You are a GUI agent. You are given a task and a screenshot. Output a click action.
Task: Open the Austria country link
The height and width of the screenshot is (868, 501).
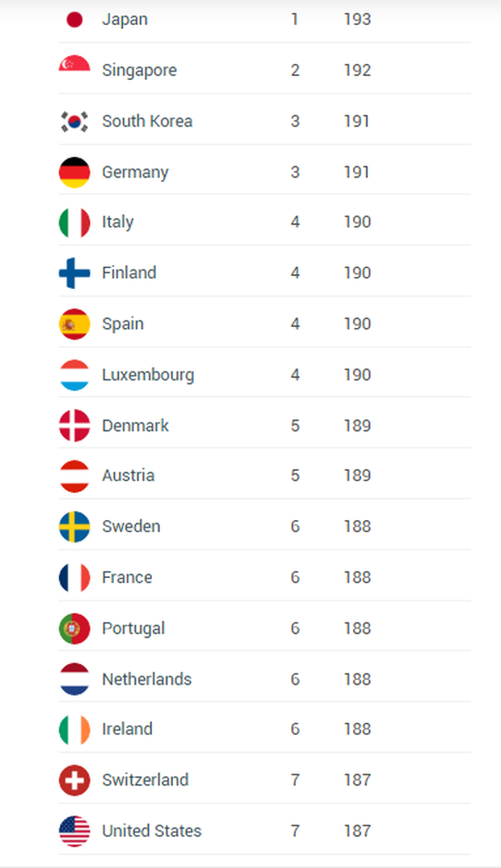[128, 476]
